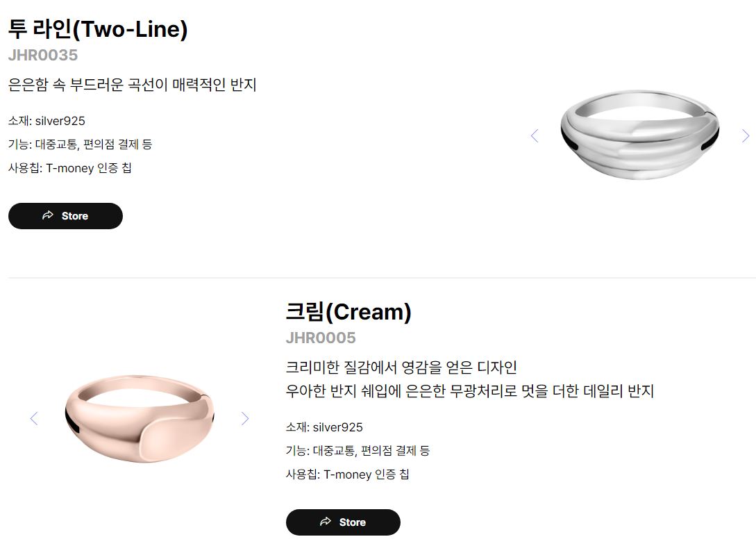Select the 크림(Cream) product title
The width and height of the screenshot is (756, 546).
348,312
